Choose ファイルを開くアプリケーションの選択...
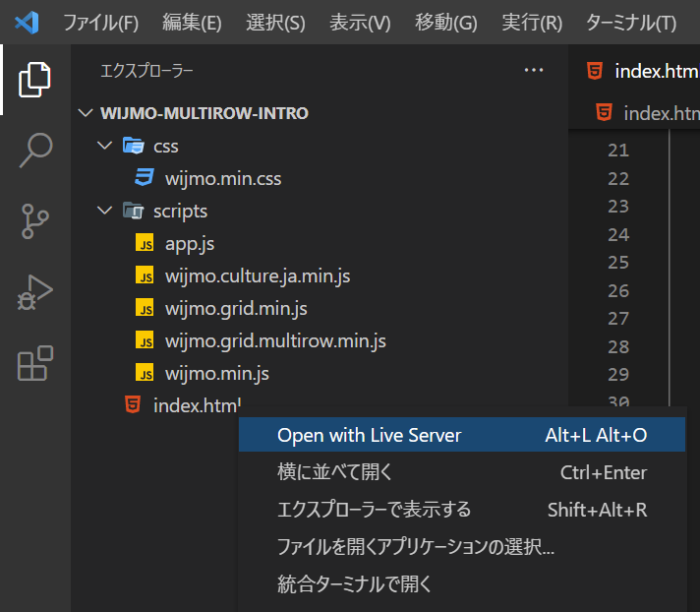 click(462, 546)
